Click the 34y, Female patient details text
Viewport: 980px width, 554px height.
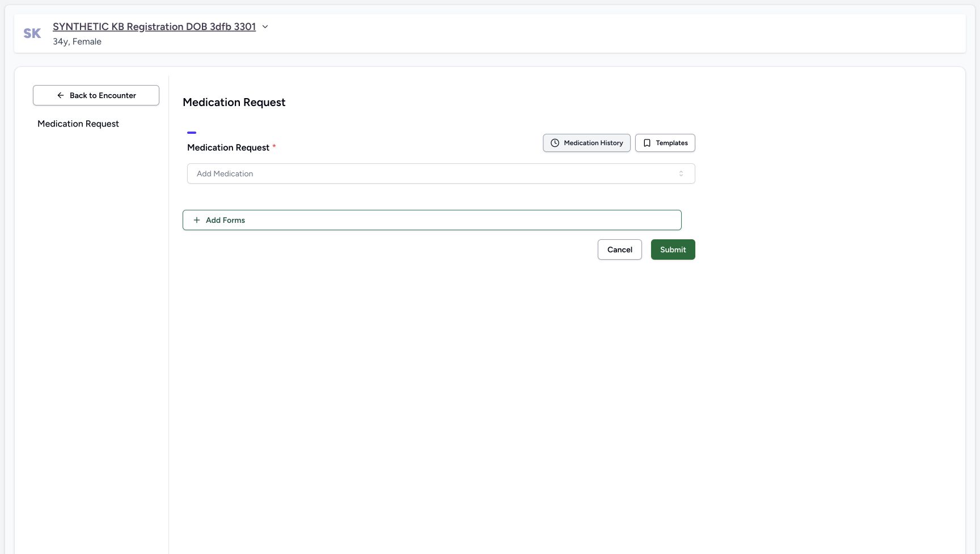point(77,41)
